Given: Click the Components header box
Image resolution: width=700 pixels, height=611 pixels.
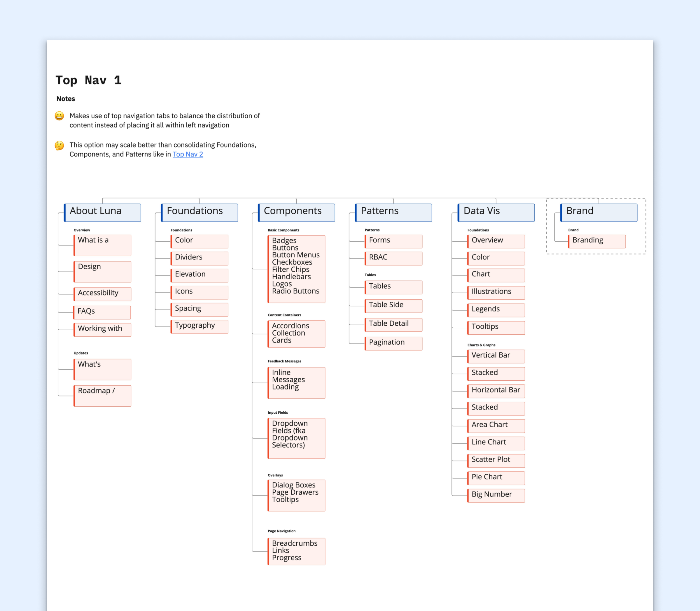Looking at the screenshot, I should click(296, 213).
